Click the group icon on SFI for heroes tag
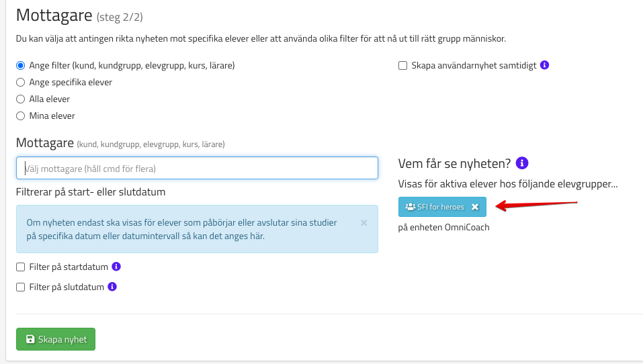 pyautogui.click(x=410, y=207)
